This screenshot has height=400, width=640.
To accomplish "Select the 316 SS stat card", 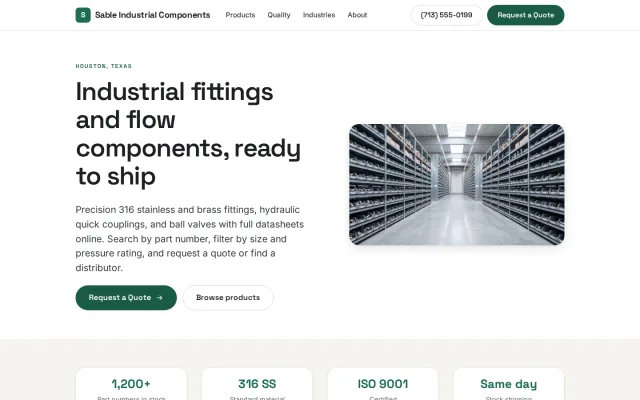I will [257, 384].
